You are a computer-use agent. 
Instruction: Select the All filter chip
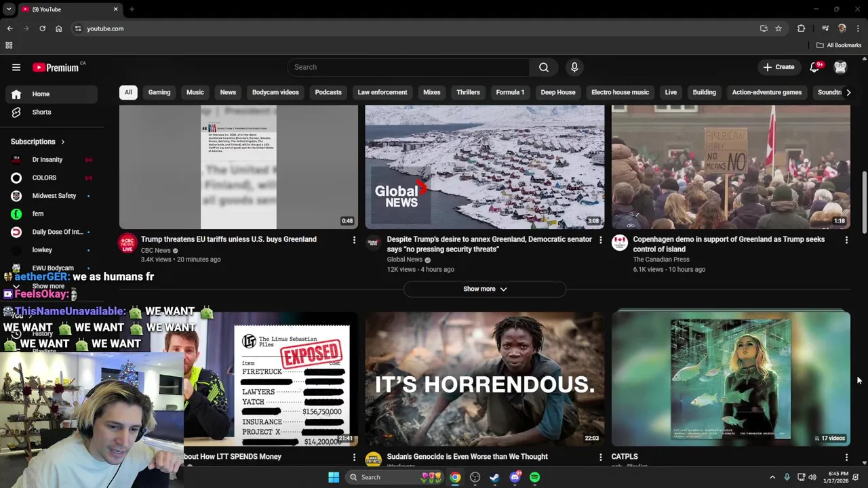click(128, 92)
